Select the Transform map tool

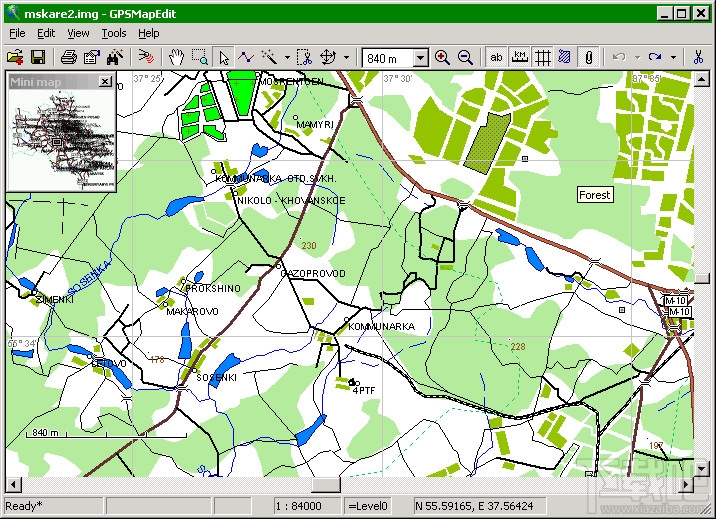328,58
